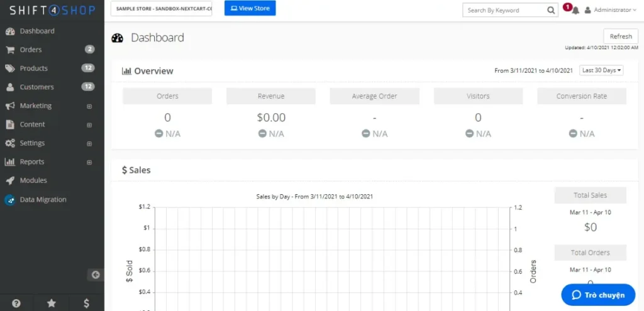Open help via the question mark icon
The image size is (644, 311).
16,303
